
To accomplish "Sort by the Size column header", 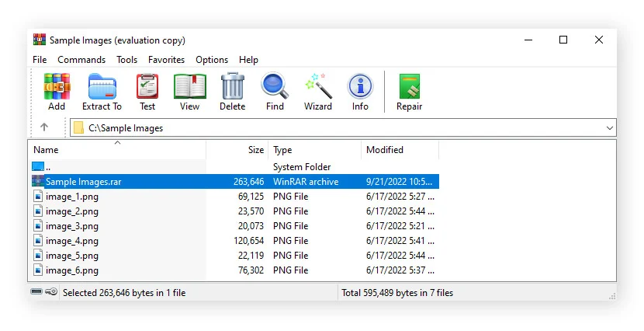I will pyautogui.click(x=237, y=150).
